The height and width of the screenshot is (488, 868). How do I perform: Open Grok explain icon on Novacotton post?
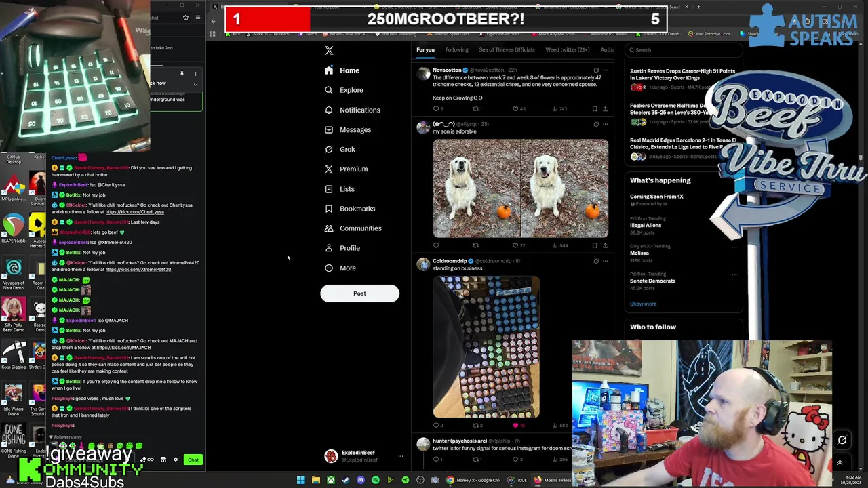[596, 70]
